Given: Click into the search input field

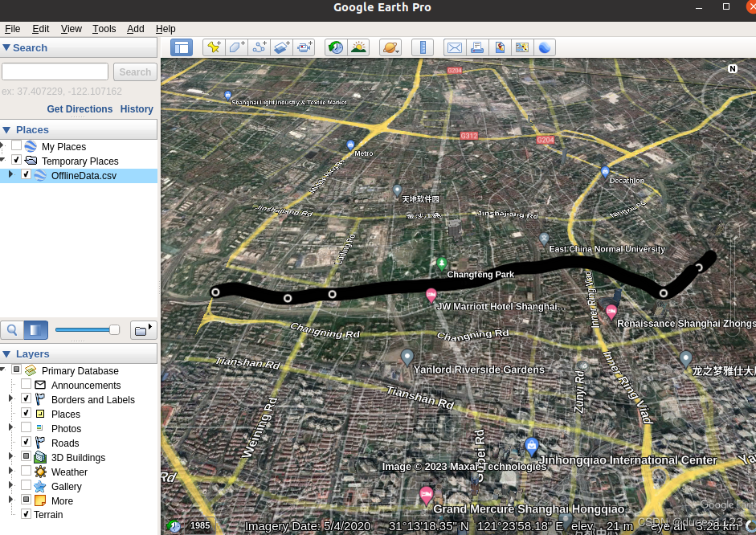Looking at the screenshot, I should [x=55, y=71].
